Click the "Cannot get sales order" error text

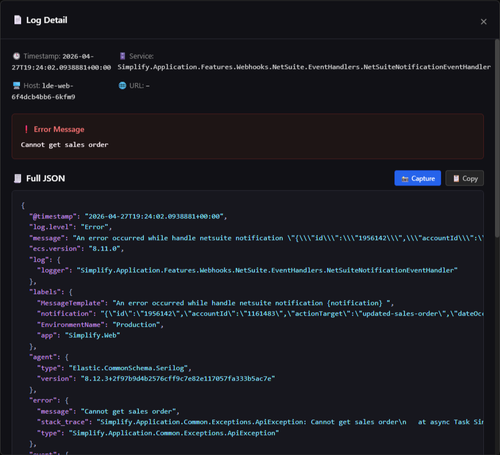[64, 145]
